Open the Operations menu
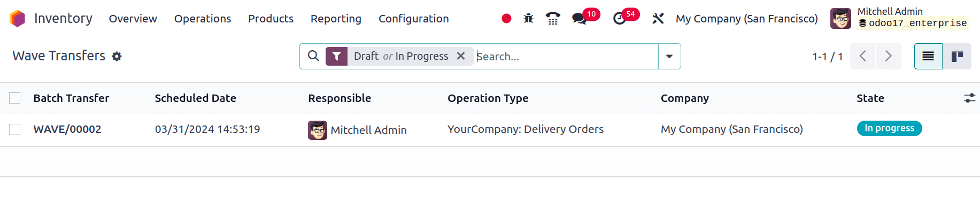 tap(203, 19)
